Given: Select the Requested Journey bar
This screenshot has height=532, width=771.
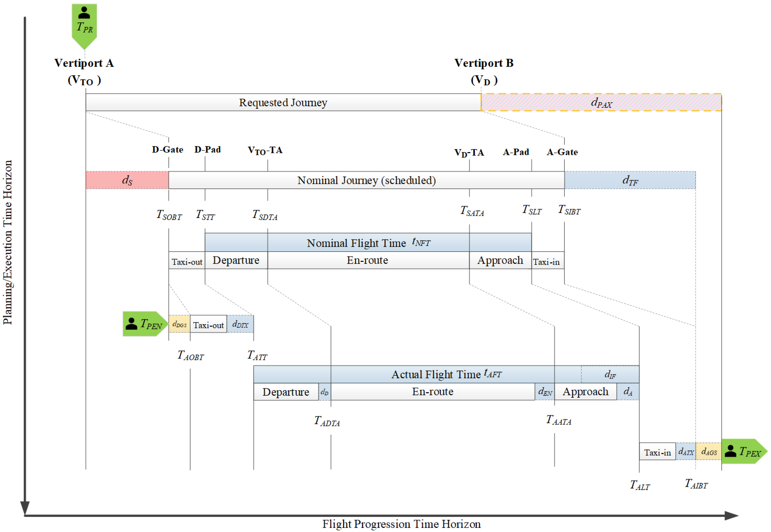Looking at the screenshot, I should coord(283,102).
